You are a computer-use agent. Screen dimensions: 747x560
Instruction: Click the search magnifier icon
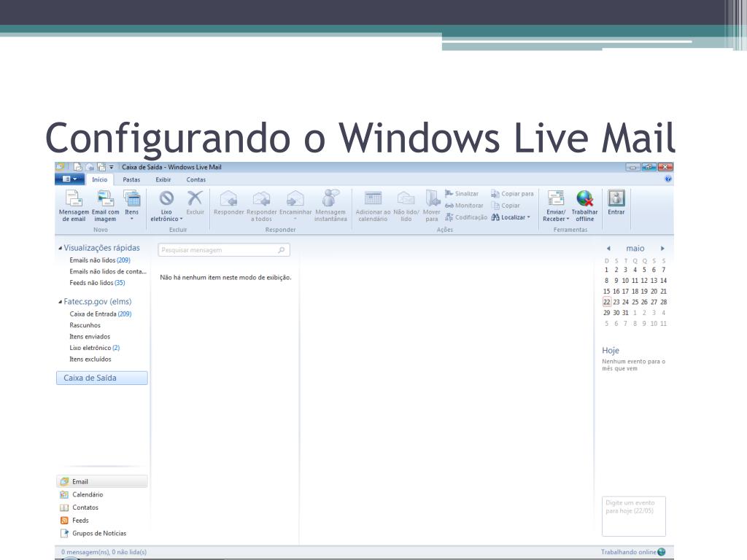click(282, 250)
